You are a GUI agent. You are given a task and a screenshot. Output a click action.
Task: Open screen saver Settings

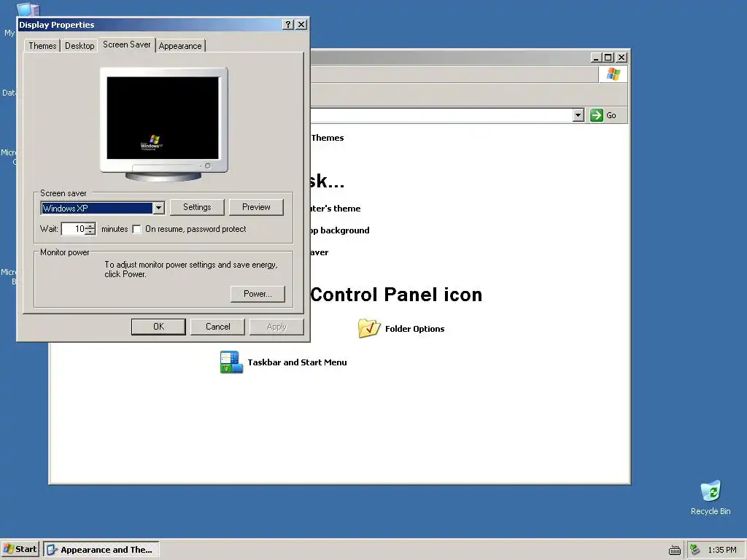tap(197, 207)
